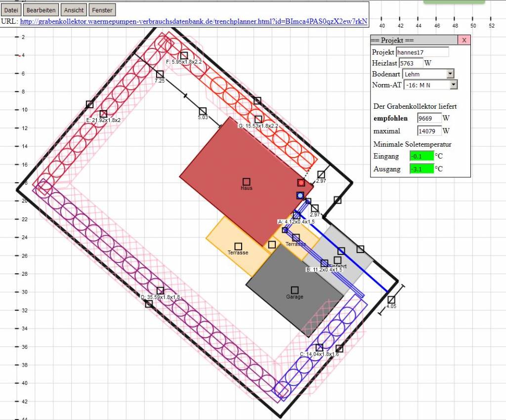This screenshot has width=506, height=420.
Task: Click the handle at the 4.05 dimension
Action: pyautogui.click(x=391, y=300)
